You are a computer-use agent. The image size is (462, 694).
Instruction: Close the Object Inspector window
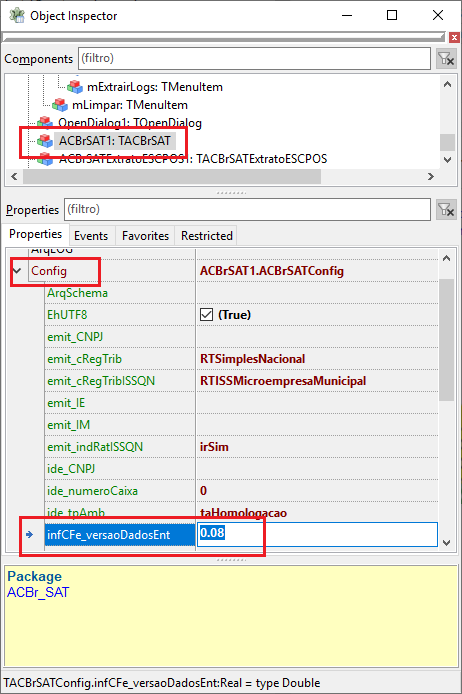pos(438,15)
